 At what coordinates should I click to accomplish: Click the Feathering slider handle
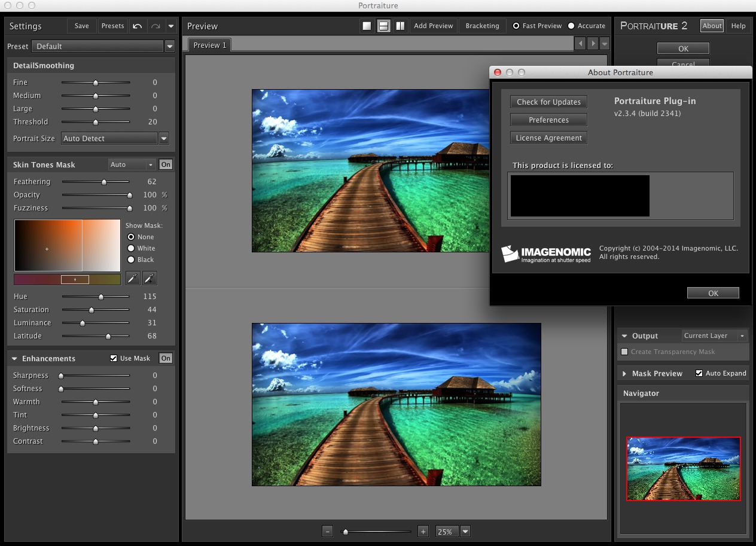tap(104, 182)
